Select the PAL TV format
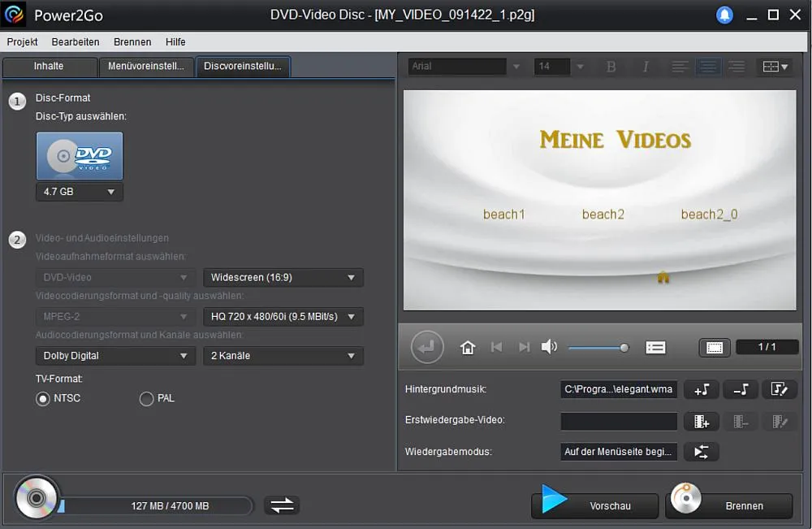The height and width of the screenshot is (529, 812). pos(147,398)
